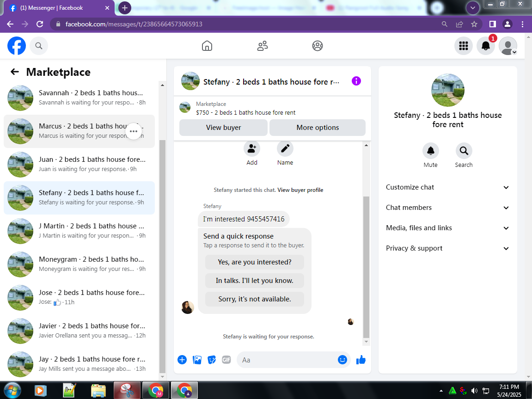Open Moneygram conversation in list
Viewport: 532px width, 399px height.
pos(79,264)
